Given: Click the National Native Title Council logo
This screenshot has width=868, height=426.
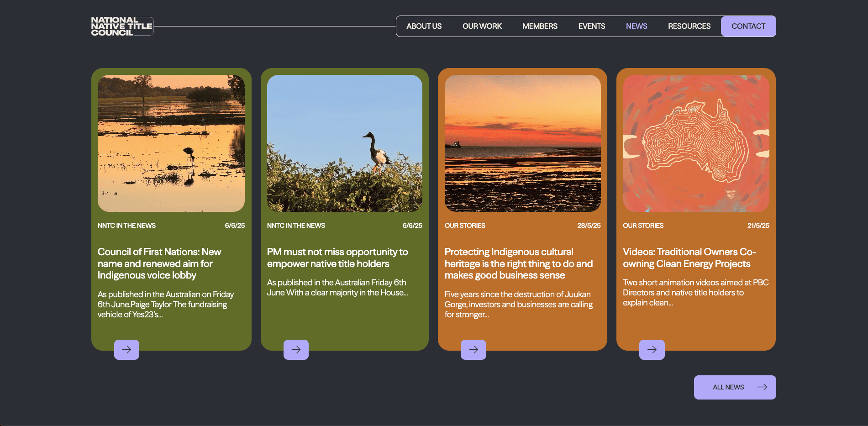Looking at the screenshot, I should (122, 26).
